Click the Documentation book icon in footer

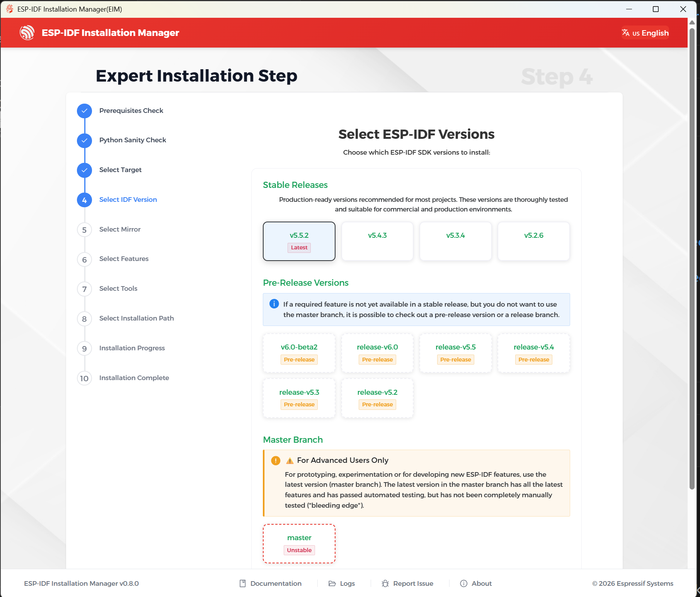click(243, 583)
